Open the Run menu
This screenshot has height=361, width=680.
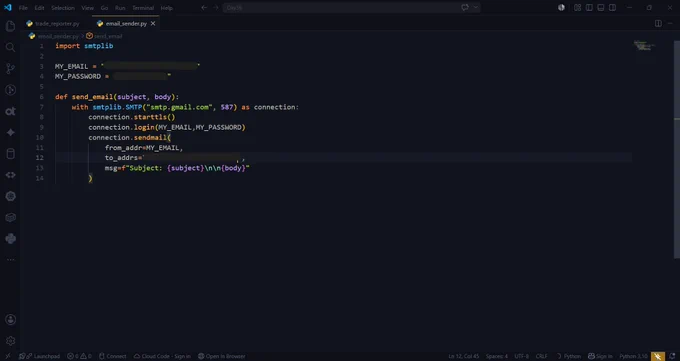click(x=120, y=8)
